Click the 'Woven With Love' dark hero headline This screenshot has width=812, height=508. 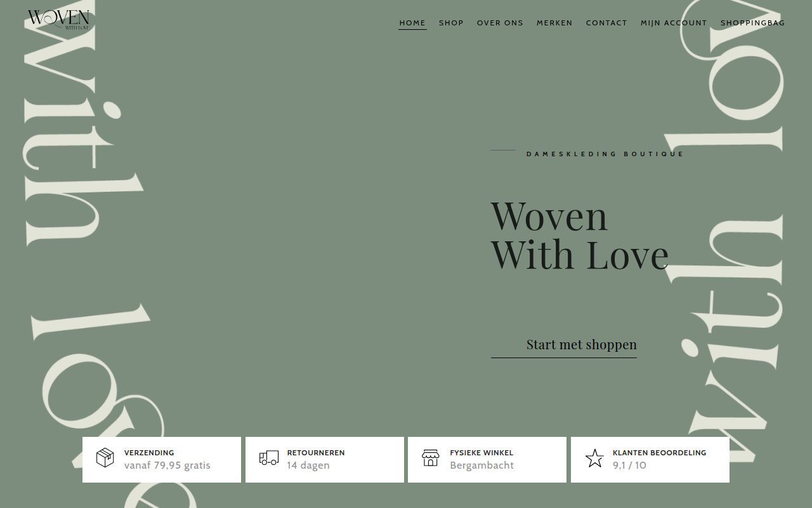tap(580, 235)
